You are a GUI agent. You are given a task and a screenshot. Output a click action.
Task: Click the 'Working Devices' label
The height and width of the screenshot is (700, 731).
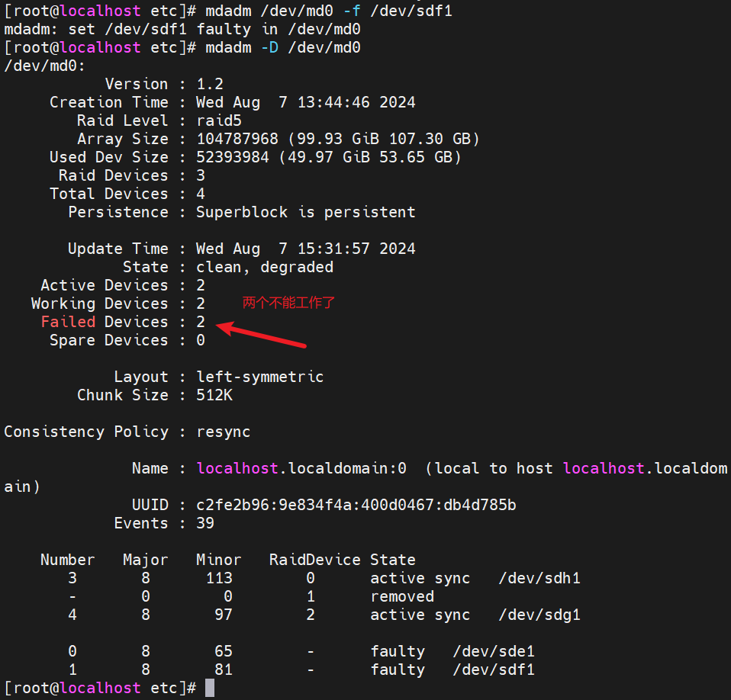coord(100,303)
